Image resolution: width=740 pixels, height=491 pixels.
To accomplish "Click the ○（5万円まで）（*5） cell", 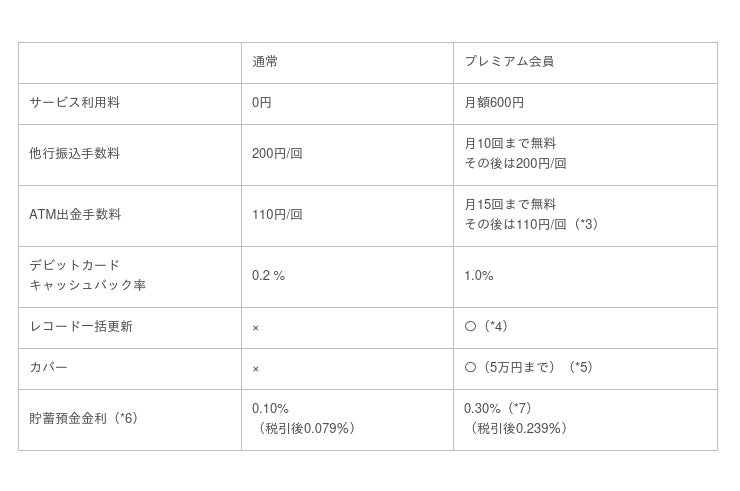I will (x=529, y=368).
